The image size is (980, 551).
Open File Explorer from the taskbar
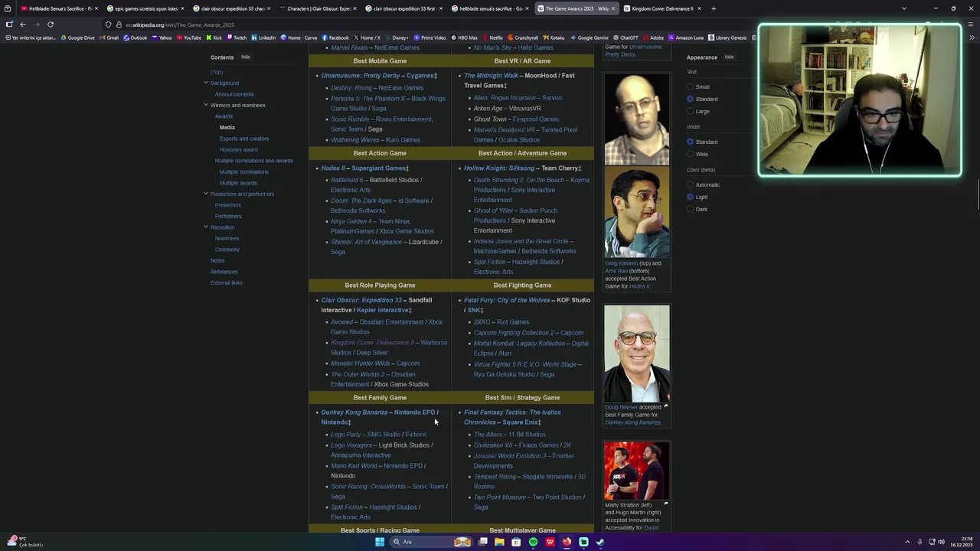tap(499, 542)
